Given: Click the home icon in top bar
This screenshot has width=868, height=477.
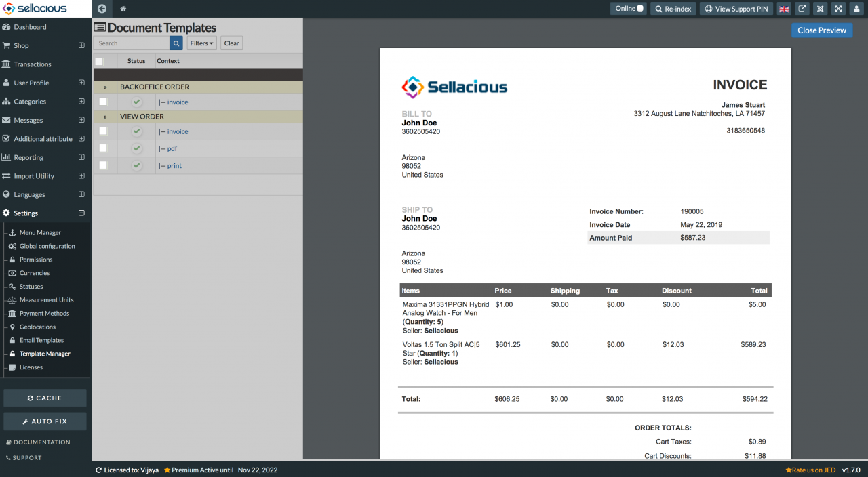Looking at the screenshot, I should (123, 9).
